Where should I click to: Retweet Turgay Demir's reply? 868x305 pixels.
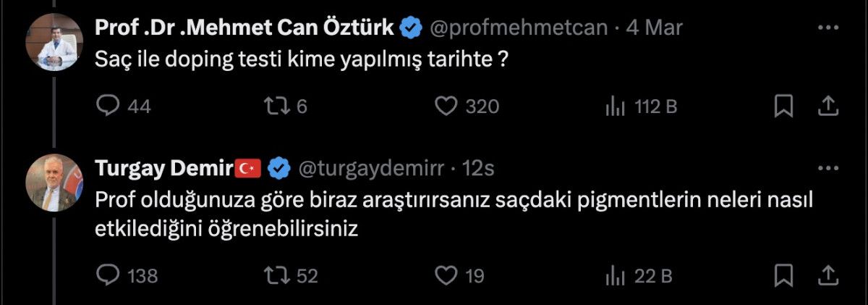(276, 275)
